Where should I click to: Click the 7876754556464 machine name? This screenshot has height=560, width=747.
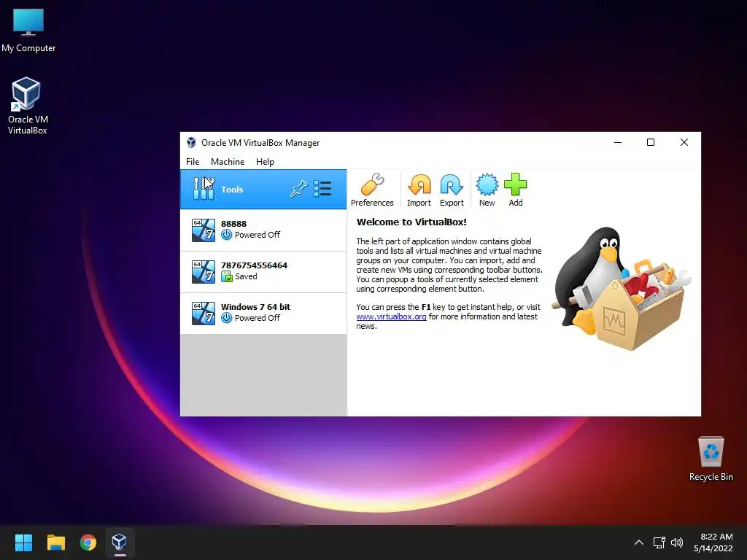254,265
